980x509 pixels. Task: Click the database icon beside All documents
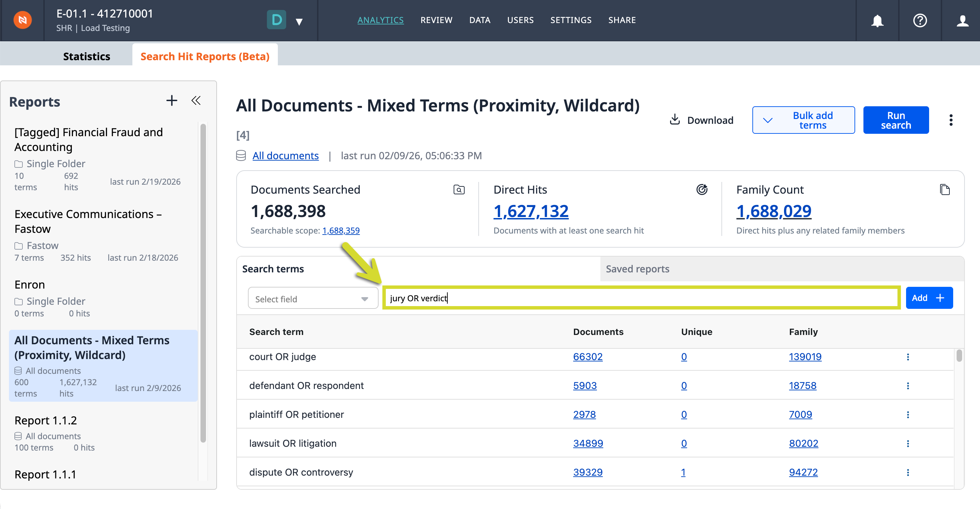241,155
